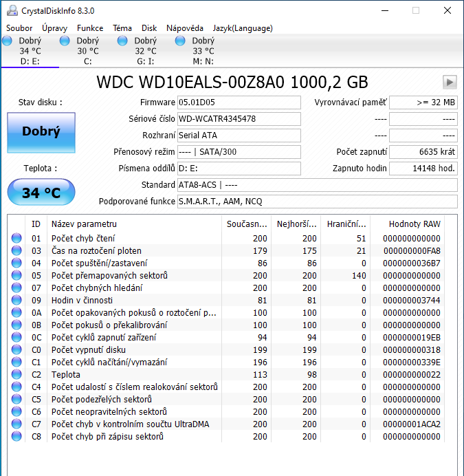464x476 pixels.
Task: Click status orb for attribute 03 Čas na roztočení
Action: 16,250
